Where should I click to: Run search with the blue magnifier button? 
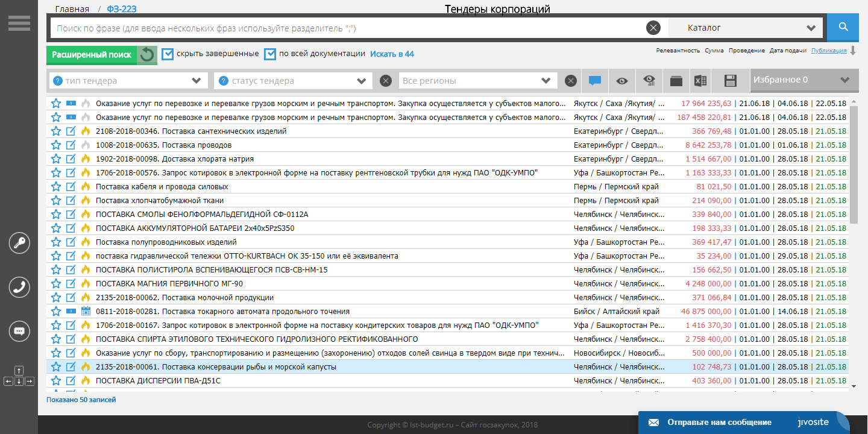(x=843, y=28)
